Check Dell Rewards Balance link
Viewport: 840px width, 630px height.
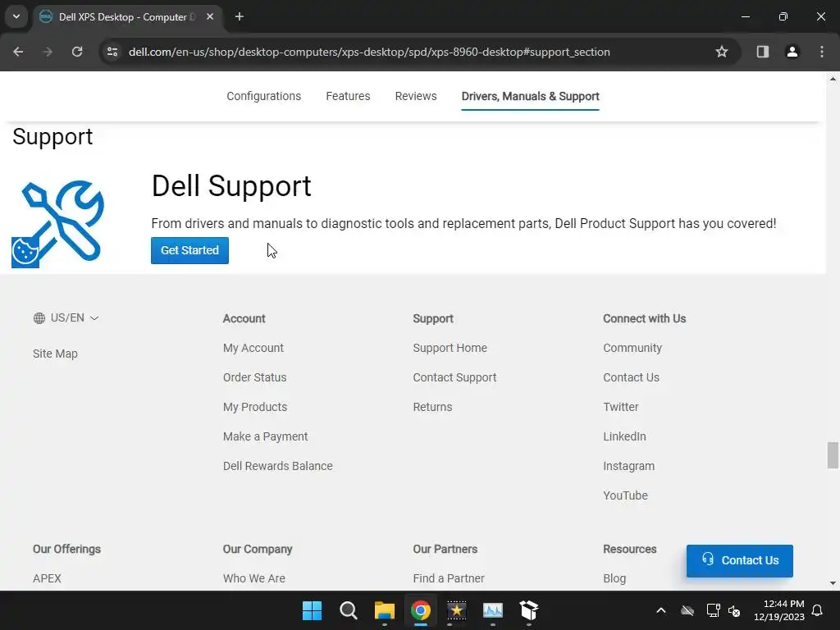(277, 466)
